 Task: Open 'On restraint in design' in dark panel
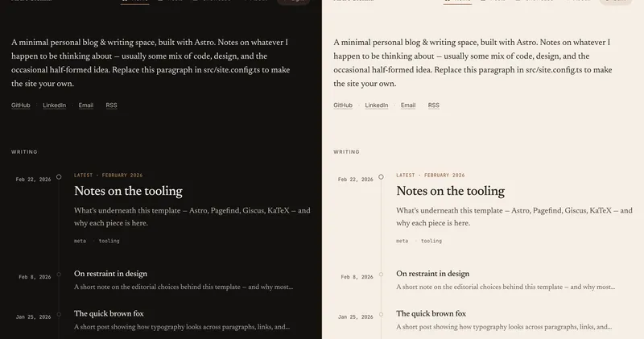(110, 274)
